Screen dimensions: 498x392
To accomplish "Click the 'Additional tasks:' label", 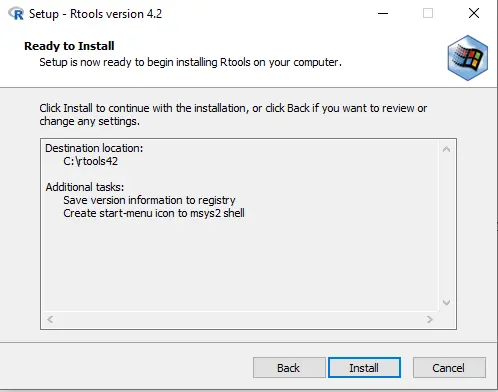I will point(85,187).
